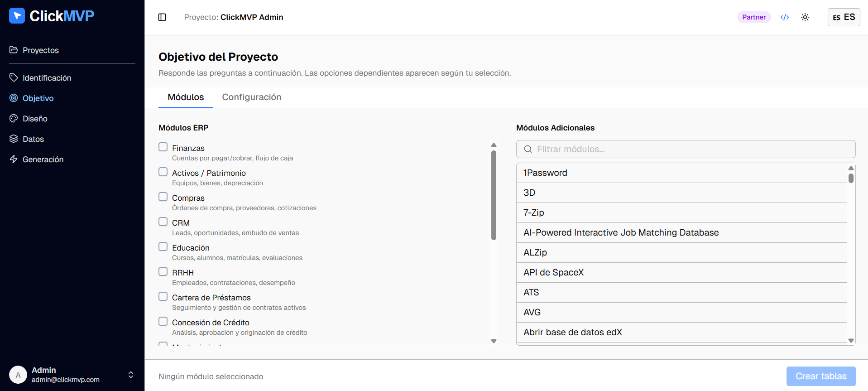Click additional modules scroll-up arrow
This screenshot has width=868, height=391.
[851, 168]
